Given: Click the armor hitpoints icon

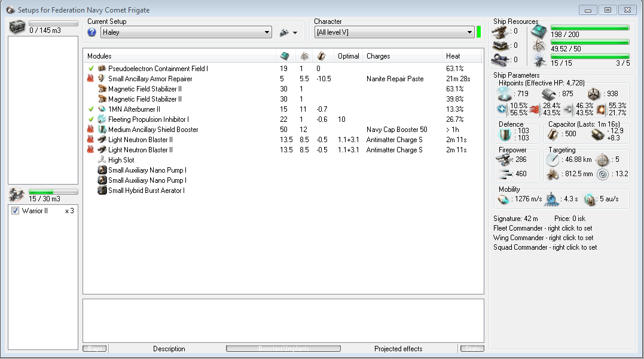Looking at the screenshot, I should pyautogui.click(x=549, y=94).
